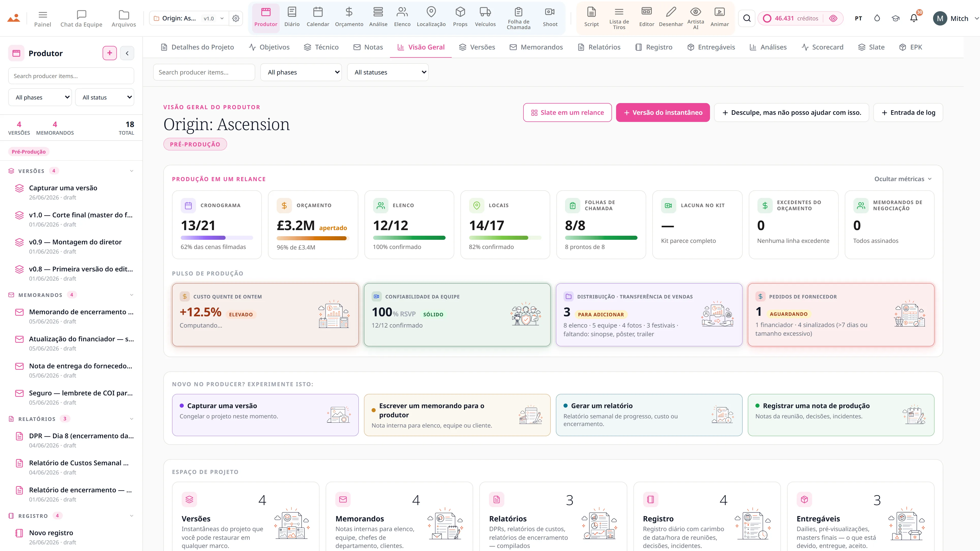The height and width of the screenshot is (551, 980).
Task: Open the Orçamento tool
Action: tap(349, 18)
